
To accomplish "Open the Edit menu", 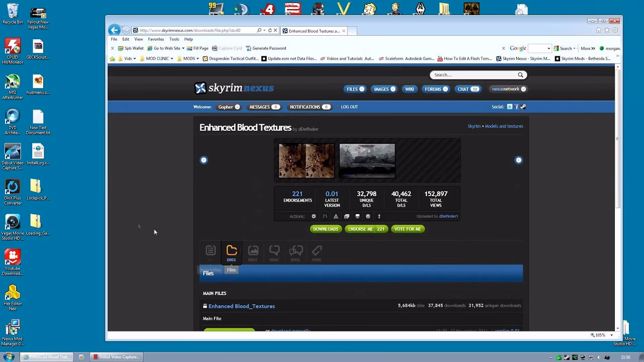I will coord(126,39).
